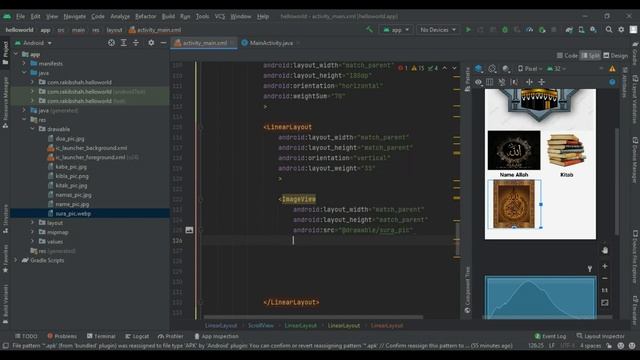Hide the Project tool window
Screen dimensions: 640x360
(x=163, y=42)
